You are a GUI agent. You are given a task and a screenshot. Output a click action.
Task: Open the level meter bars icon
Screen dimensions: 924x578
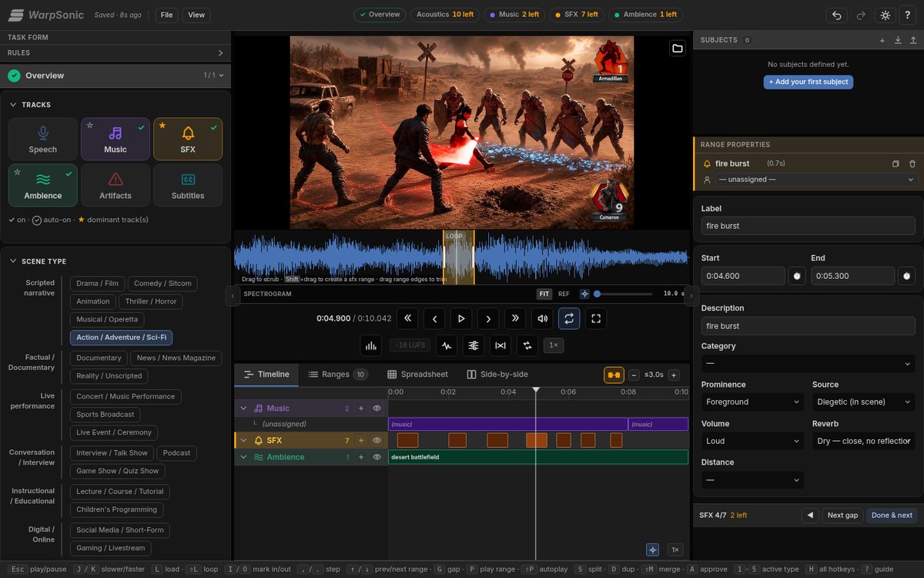(x=371, y=346)
